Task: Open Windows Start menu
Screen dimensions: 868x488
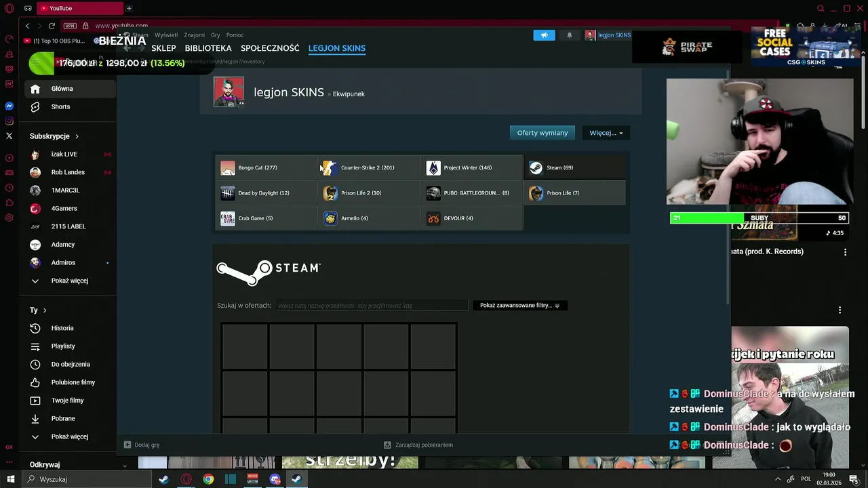Action: pyautogui.click(x=11, y=479)
